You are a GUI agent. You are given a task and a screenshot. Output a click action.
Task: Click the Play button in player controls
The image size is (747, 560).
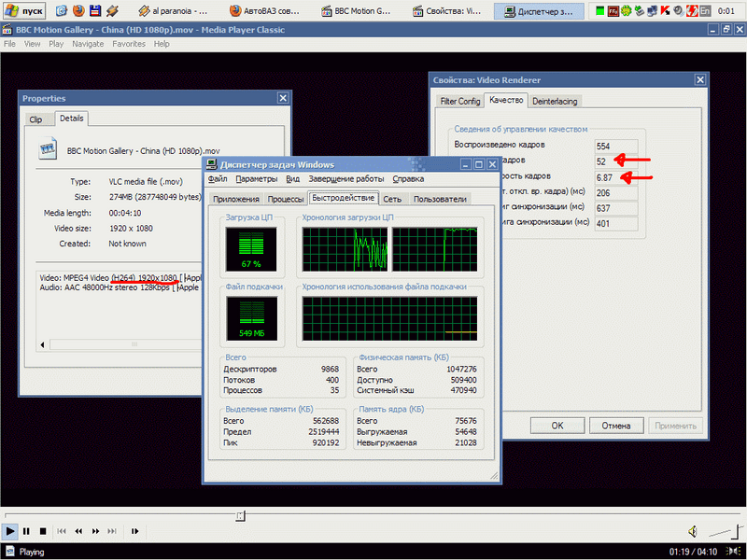(10, 531)
